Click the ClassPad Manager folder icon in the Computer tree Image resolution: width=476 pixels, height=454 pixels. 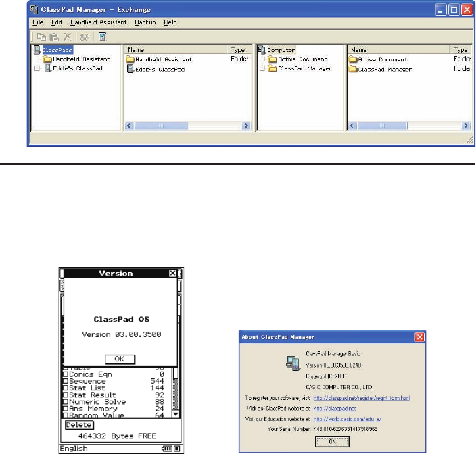click(272, 68)
